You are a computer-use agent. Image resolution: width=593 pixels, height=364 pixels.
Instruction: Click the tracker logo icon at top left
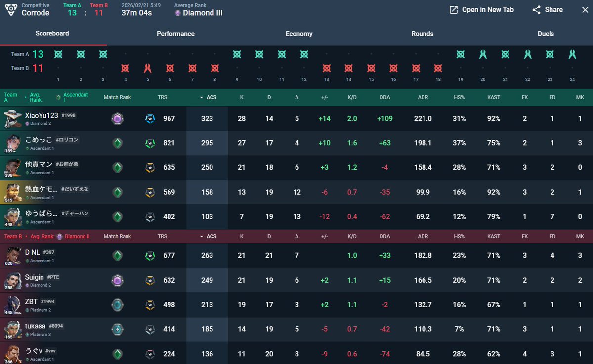point(10,10)
